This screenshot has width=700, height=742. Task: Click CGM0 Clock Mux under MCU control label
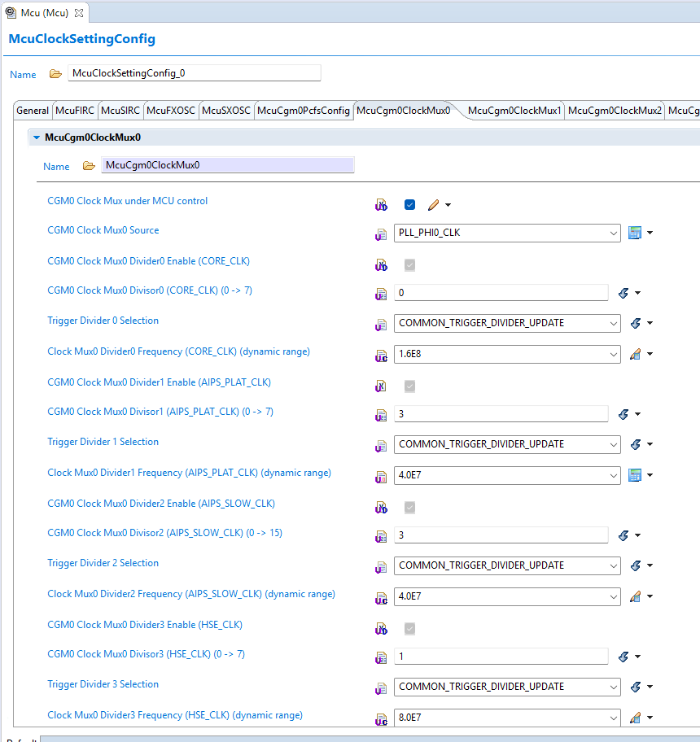point(127,201)
